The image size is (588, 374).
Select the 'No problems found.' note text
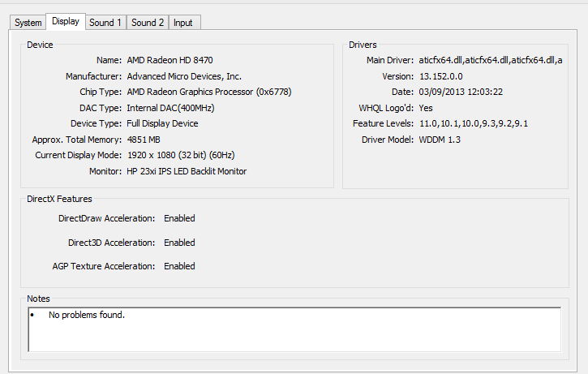(87, 315)
